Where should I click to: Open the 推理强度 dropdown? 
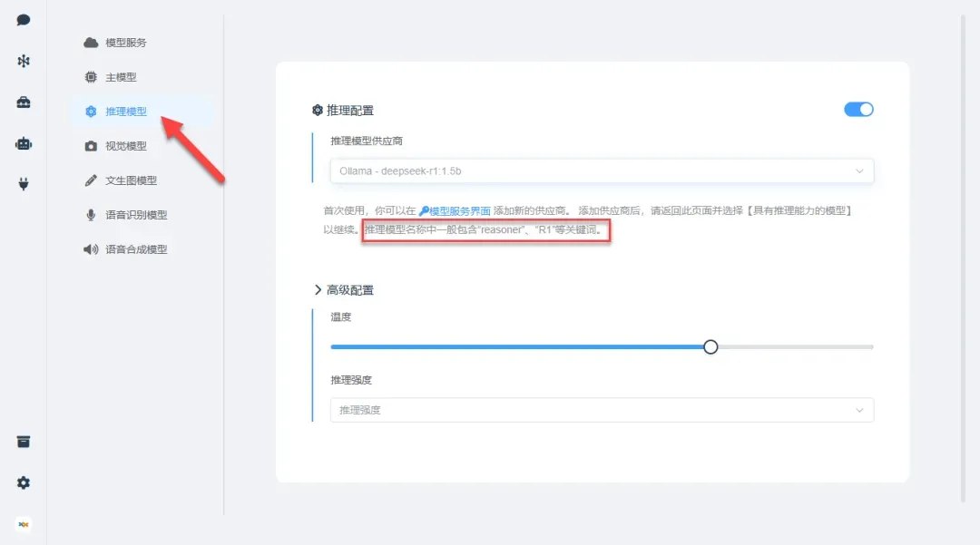[x=602, y=410]
